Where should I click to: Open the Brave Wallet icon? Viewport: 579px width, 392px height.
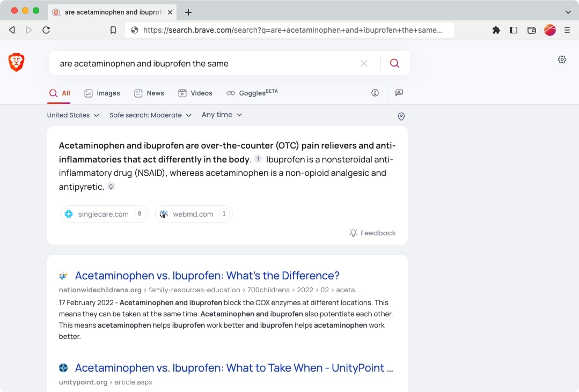click(532, 30)
